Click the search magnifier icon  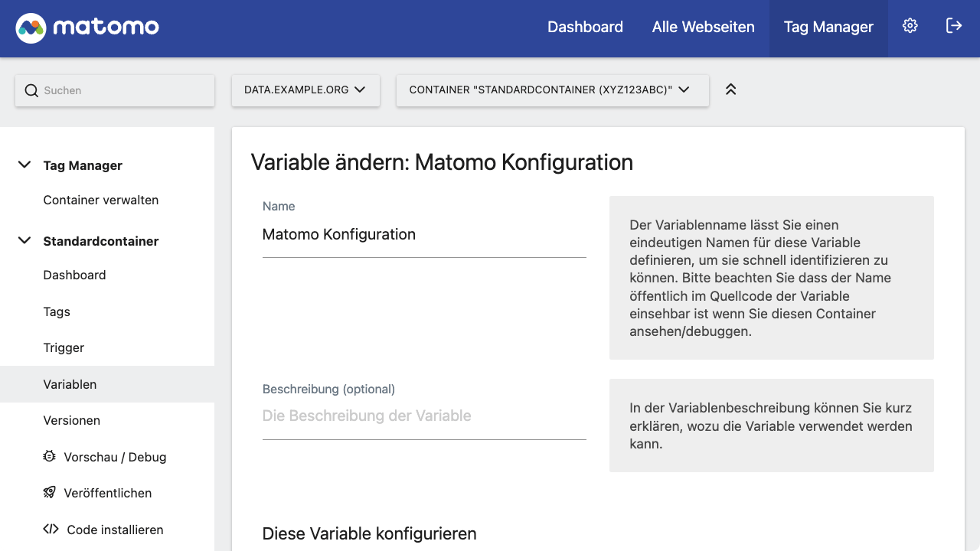(31, 90)
